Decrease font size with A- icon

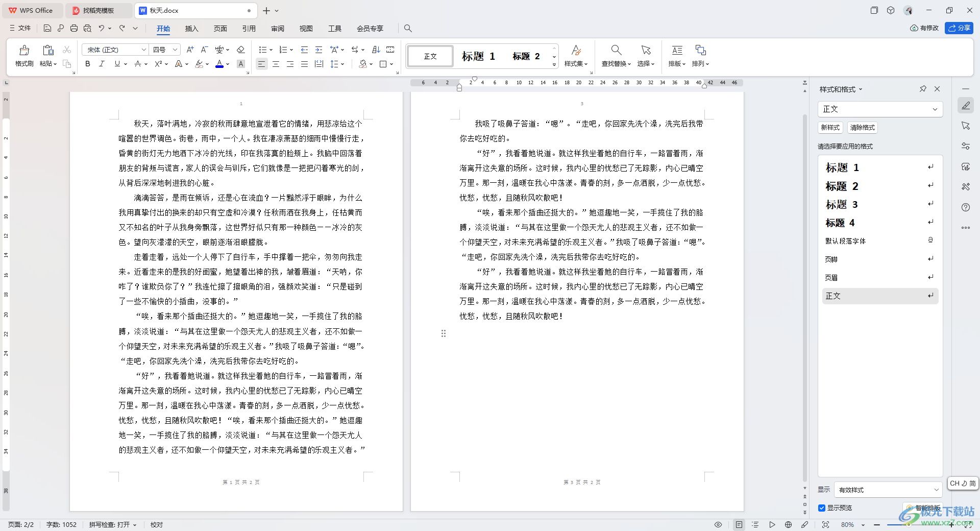(x=204, y=50)
